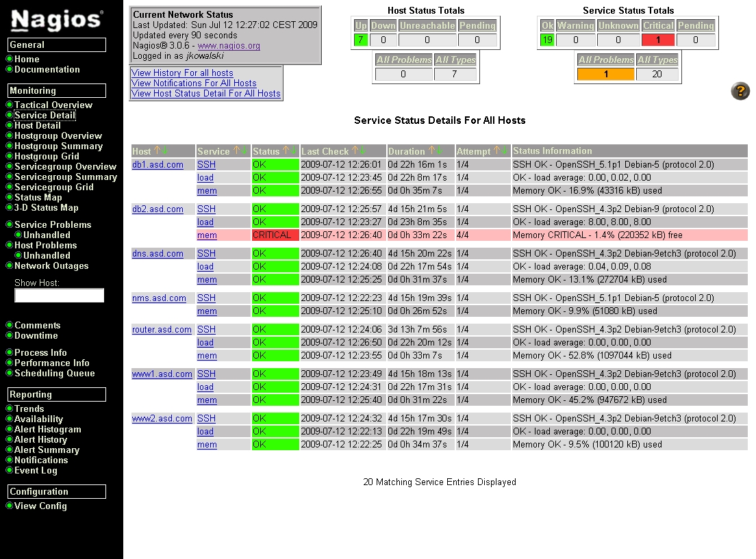Click the green Ok services count 19
This screenshot has height=559, width=756.
pyautogui.click(x=546, y=40)
